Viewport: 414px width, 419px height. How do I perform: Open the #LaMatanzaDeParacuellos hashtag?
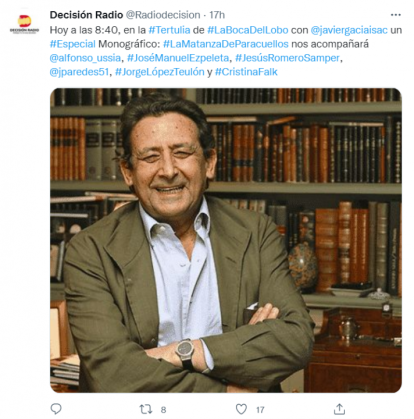[226, 44]
